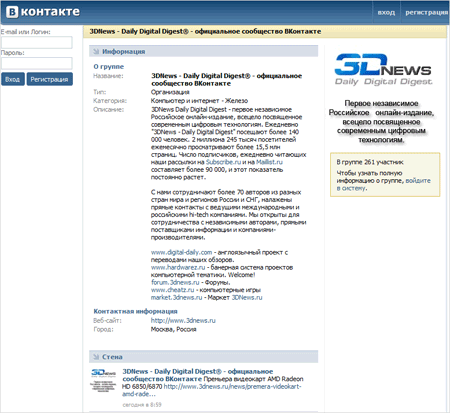450x413 pixels.
Task: Focus the E-mail или Логин field
Action: tap(37, 42)
